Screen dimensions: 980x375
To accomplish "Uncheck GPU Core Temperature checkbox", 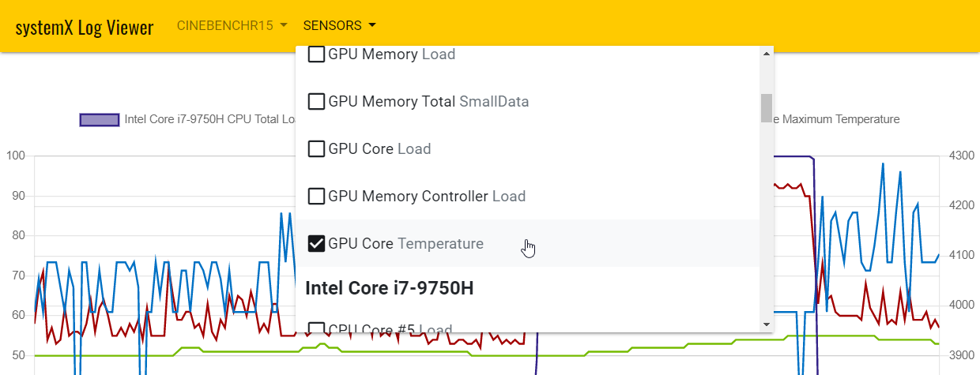I will tap(316, 243).
